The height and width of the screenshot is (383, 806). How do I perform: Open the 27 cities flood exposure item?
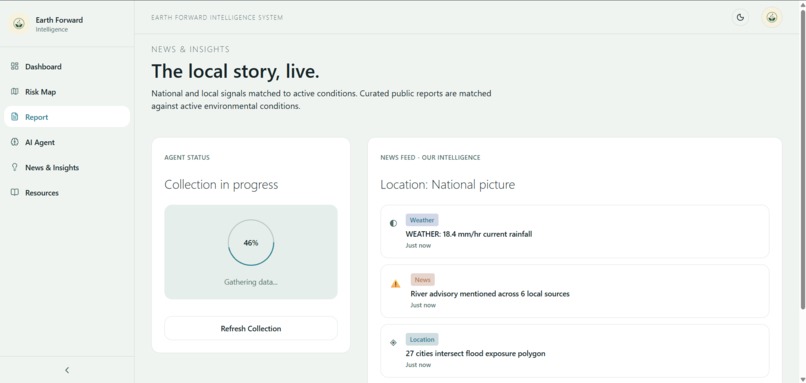[575, 351]
